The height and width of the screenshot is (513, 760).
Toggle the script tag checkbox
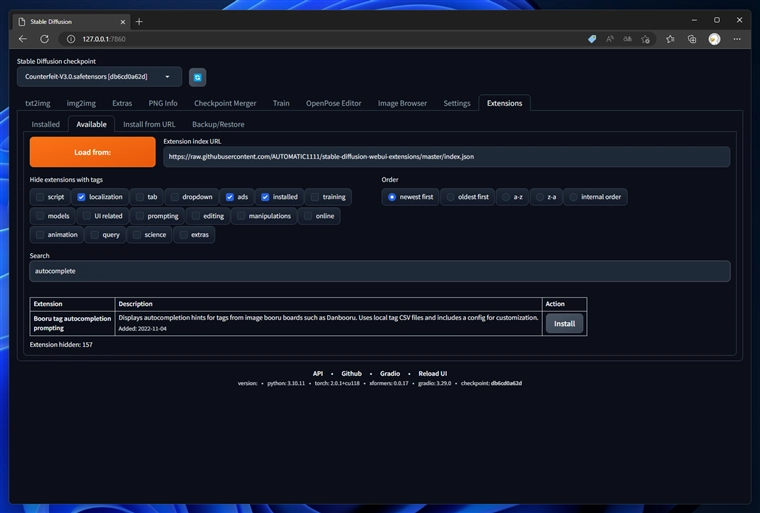point(40,197)
